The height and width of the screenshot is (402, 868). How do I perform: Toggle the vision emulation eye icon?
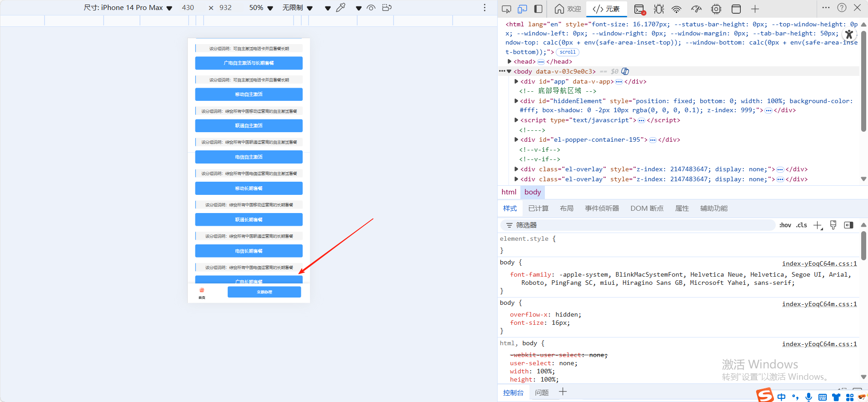(371, 8)
